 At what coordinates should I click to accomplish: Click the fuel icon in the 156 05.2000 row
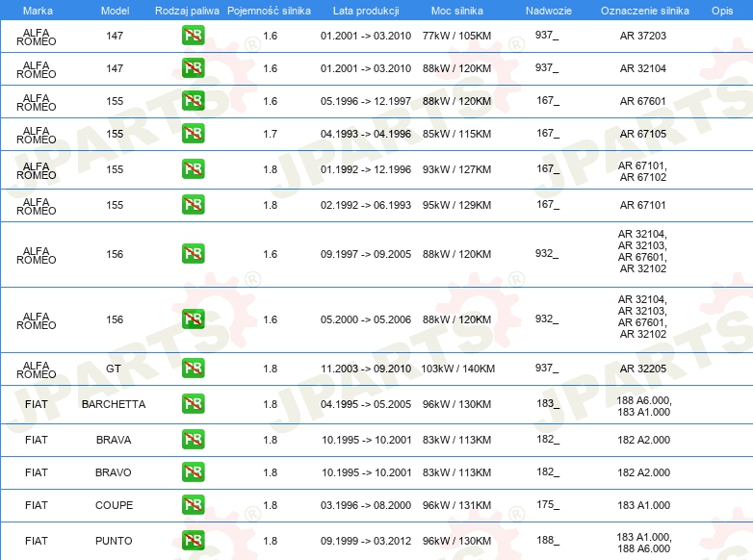193,319
